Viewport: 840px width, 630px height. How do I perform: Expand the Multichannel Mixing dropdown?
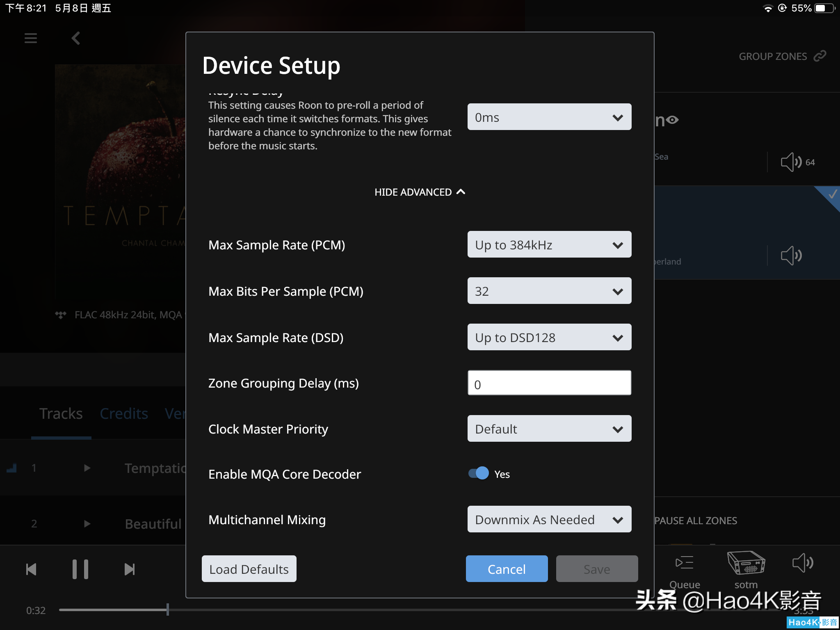[549, 519]
